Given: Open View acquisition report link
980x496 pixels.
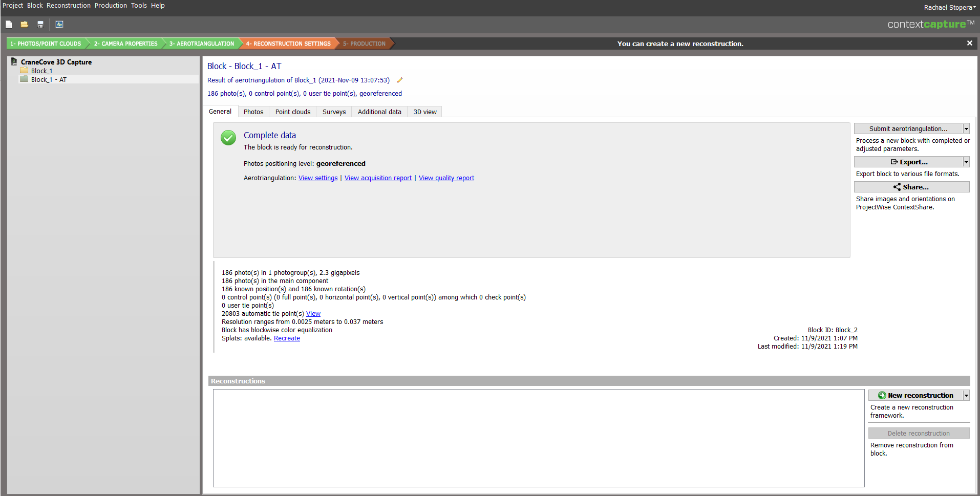Looking at the screenshot, I should coord(378,178).
